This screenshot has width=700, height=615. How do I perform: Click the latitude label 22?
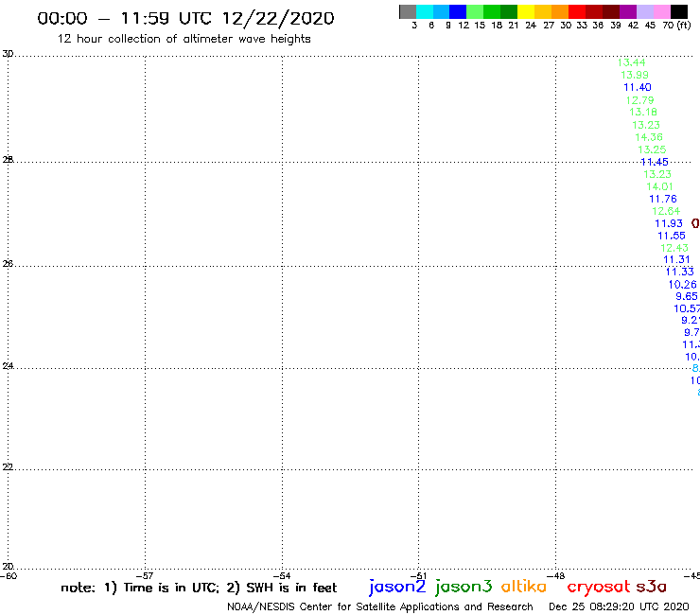click(8, 466)
